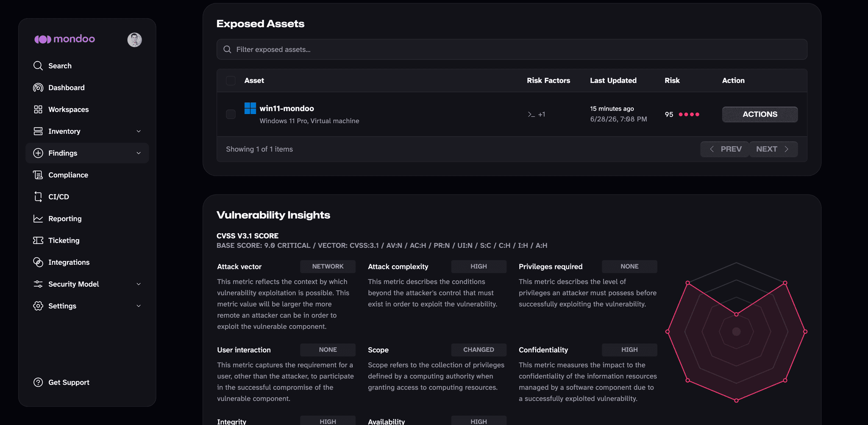Click the Workspaces grid icon

coord(38,109)
